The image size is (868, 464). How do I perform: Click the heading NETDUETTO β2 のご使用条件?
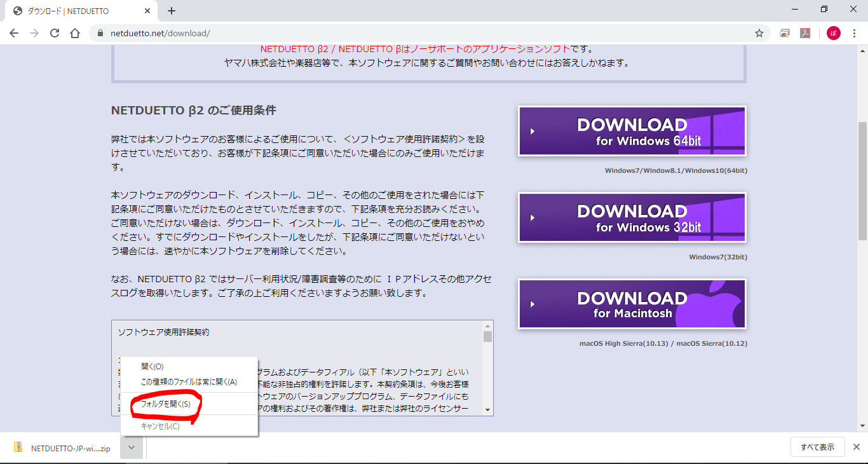pos(194,111)
